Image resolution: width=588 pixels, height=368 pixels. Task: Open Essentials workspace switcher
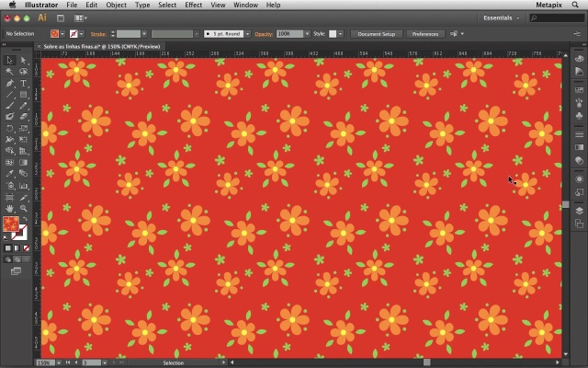pos(502,18)
